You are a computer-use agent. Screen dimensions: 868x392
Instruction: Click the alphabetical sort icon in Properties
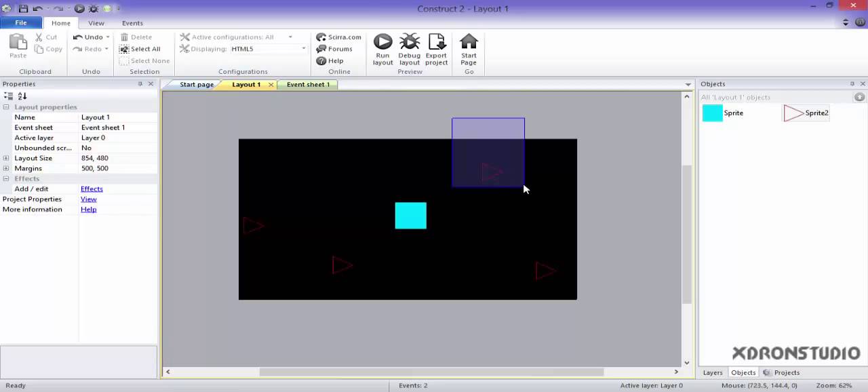click(x=22, y=96)
